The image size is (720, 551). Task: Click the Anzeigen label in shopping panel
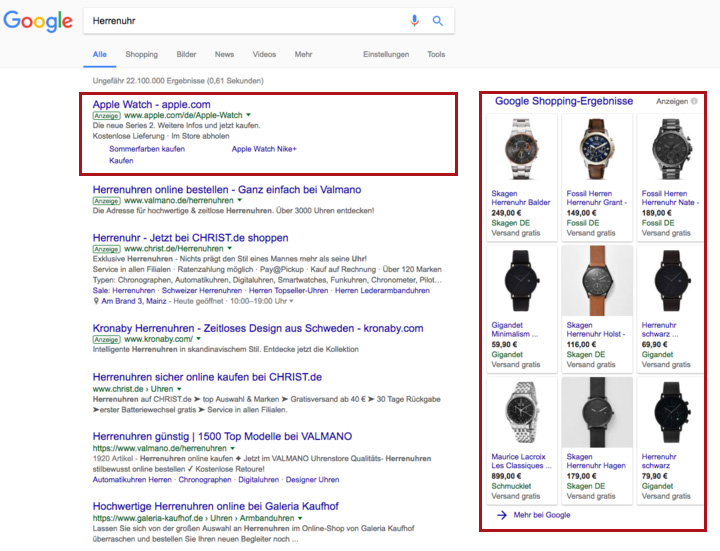click(672, 101)
